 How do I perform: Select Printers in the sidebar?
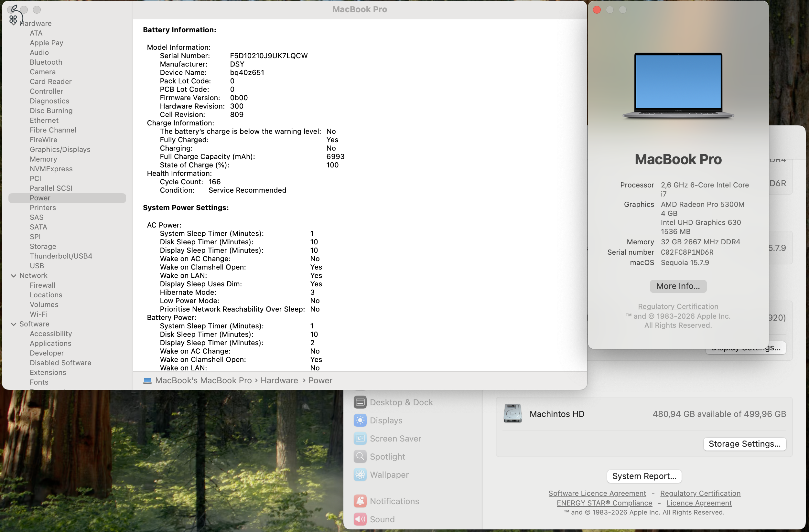(x=43, y=207)
